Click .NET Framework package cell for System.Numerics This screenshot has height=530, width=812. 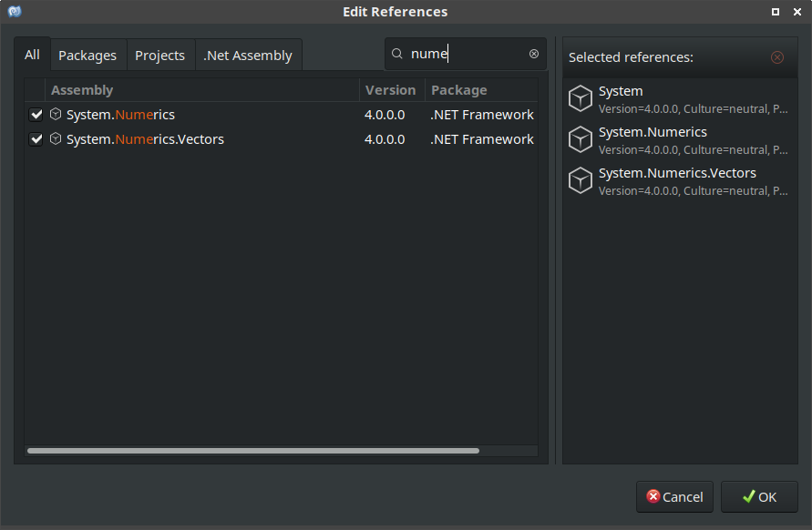(481, 115)
